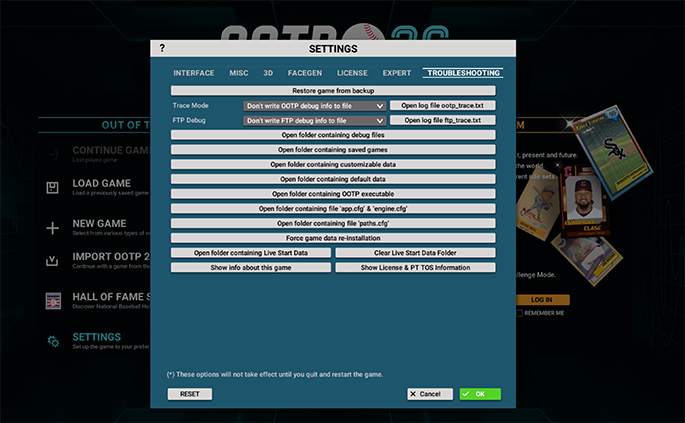Click the bottom purple-bordered player card
Viewport: 685px width, 423px height.
tap(586, 260)
